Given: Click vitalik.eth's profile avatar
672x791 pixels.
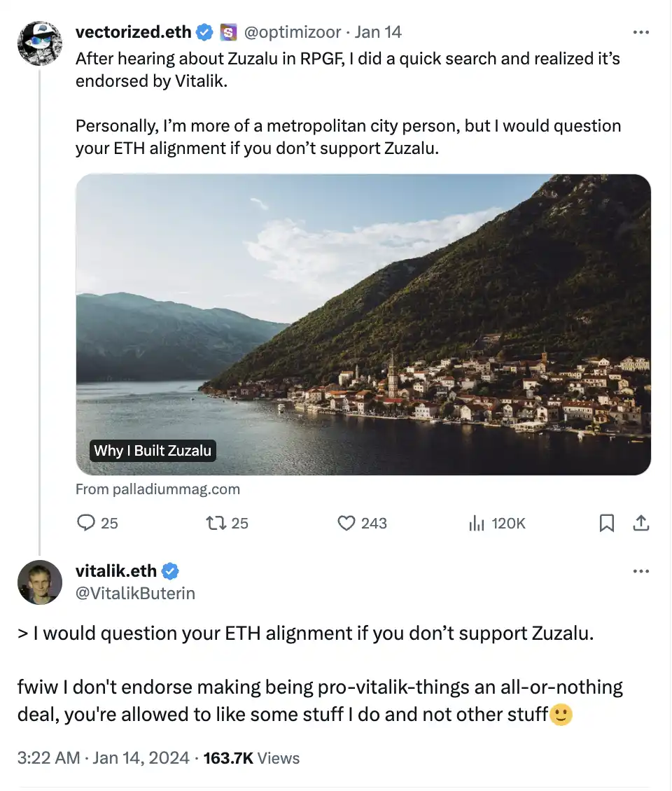Looking at the screenshot, I should pyautogui.click(x=40, y=582).
